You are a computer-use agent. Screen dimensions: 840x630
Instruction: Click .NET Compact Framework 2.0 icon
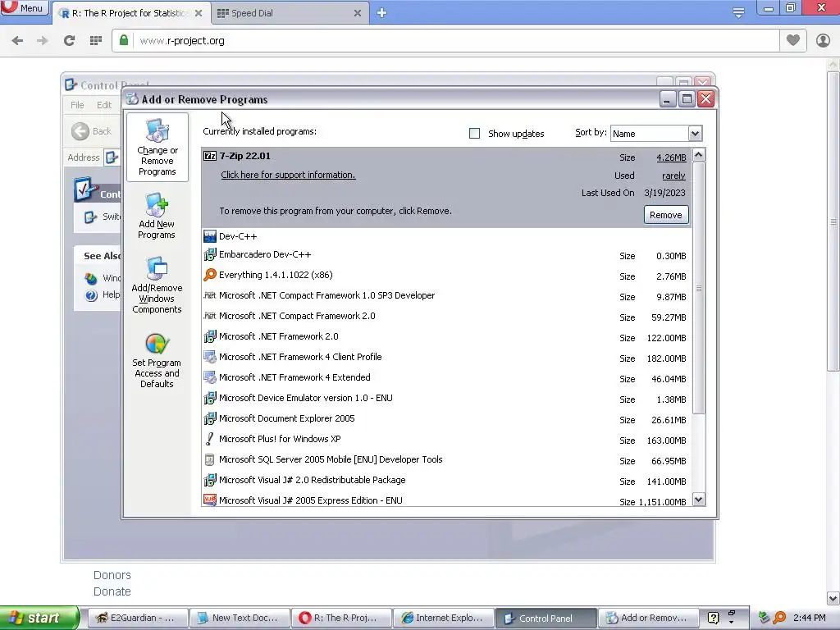(x=210, y=316)
